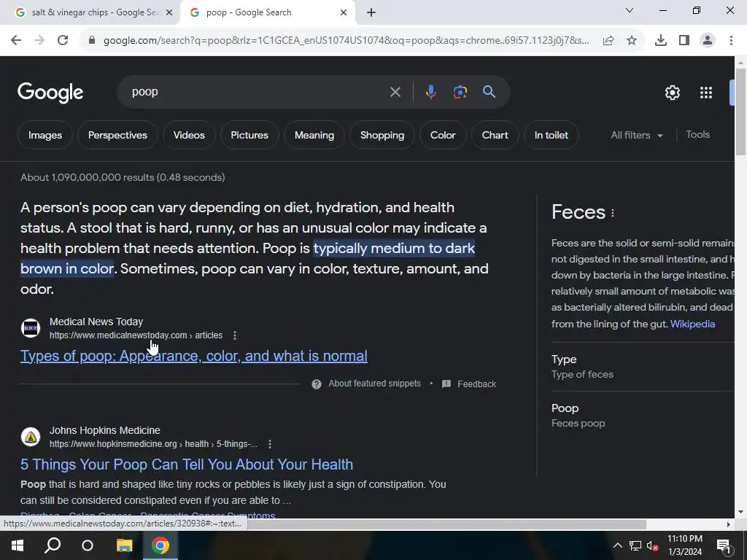Search by image with Lens icon
The height and width of the screenshot is (560, 747).
coord(460,92)
